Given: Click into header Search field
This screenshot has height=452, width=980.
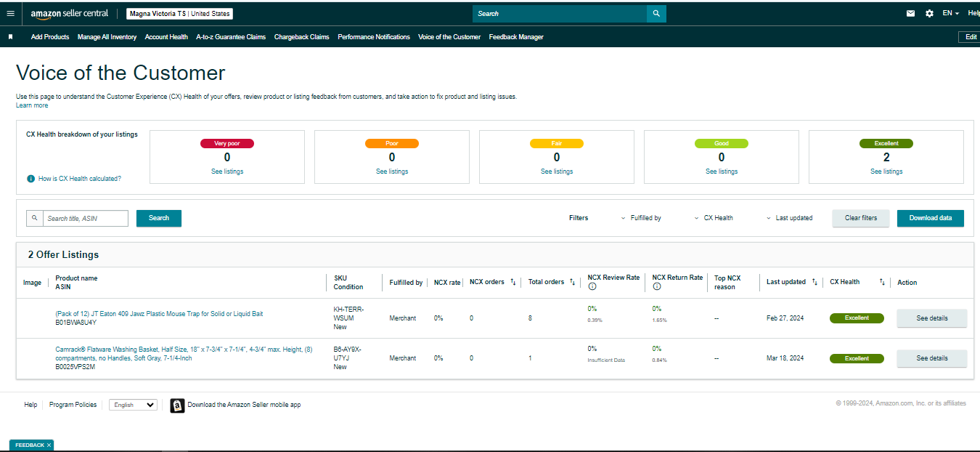Looking at the screenshot, I should tap(560, 14).
